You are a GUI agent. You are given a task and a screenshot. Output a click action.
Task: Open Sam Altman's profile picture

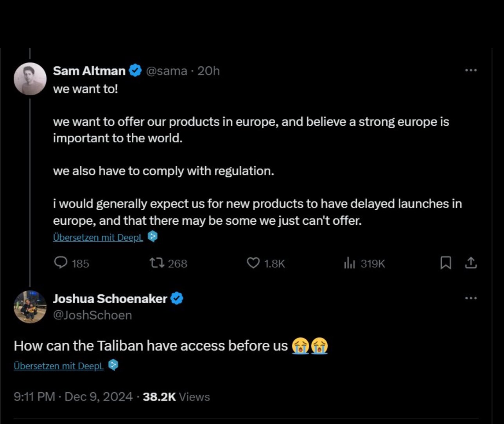pyautogui.click(x=30, y=79)
